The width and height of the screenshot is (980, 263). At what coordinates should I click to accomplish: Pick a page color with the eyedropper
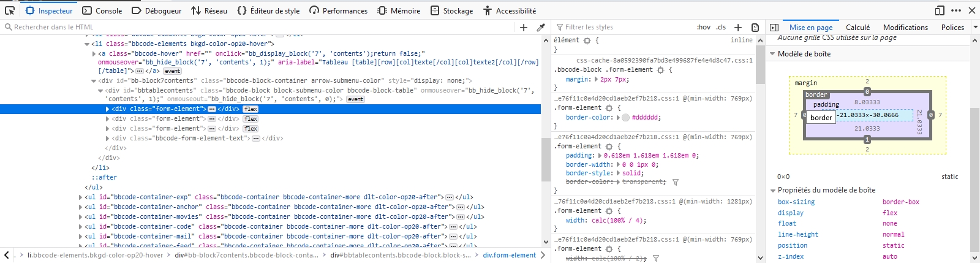coord(541,27)
